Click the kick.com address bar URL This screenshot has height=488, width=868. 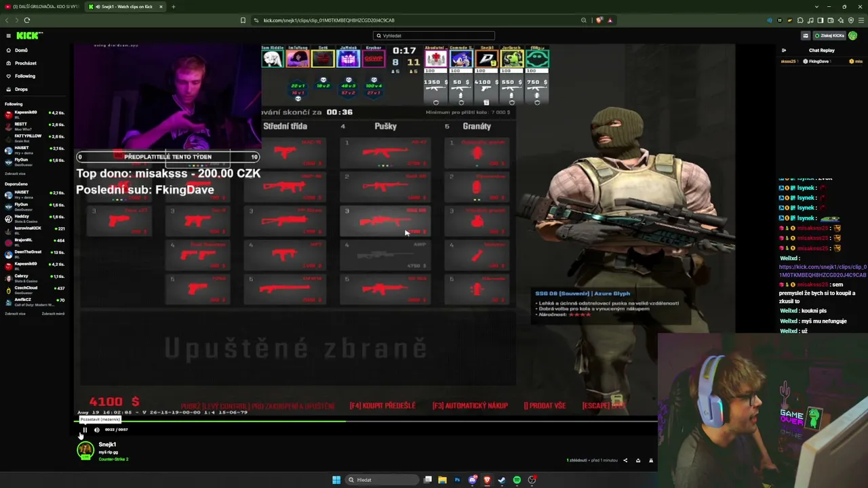pos(329,20)
